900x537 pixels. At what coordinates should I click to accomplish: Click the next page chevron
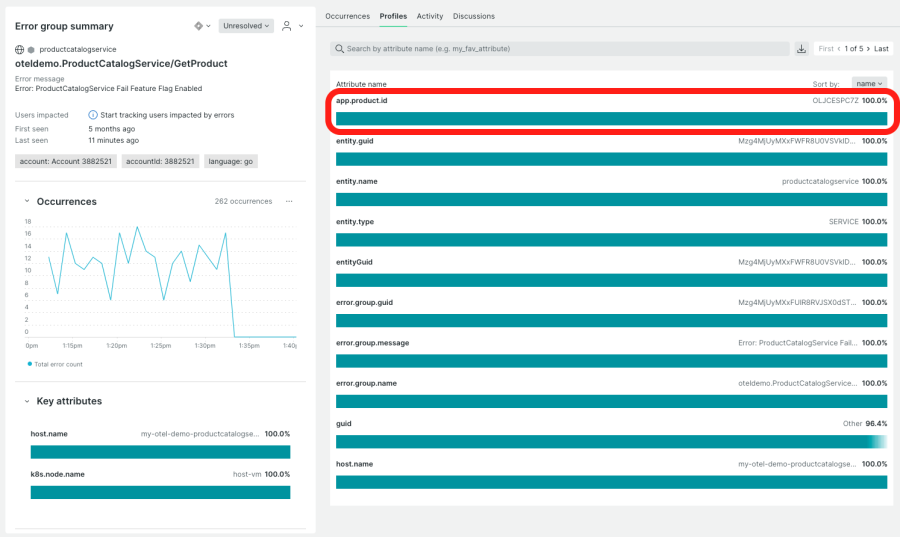pos(868,49)
